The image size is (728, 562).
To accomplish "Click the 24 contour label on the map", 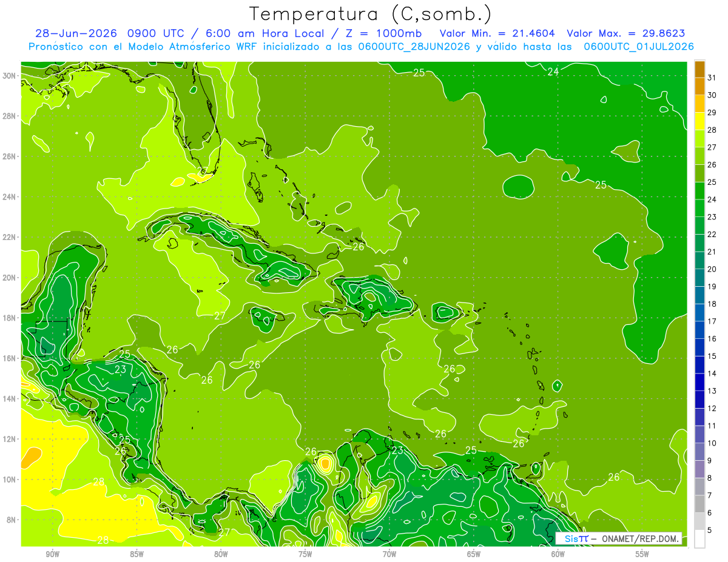I will coord(553,72).
